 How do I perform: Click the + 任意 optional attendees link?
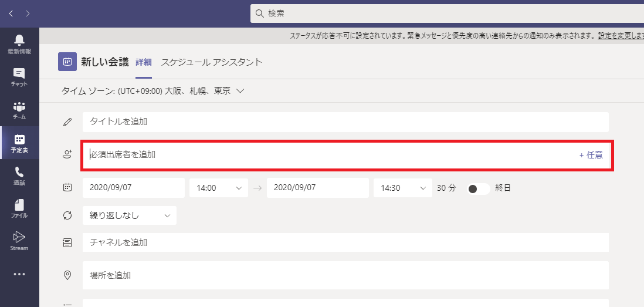pyautogui.click(x=591, y=155)
